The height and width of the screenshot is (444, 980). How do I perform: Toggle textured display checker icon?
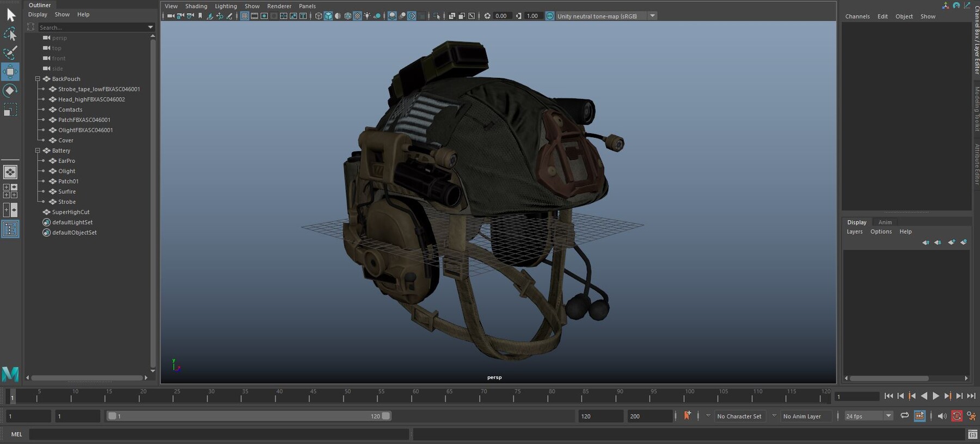point(357,16)
